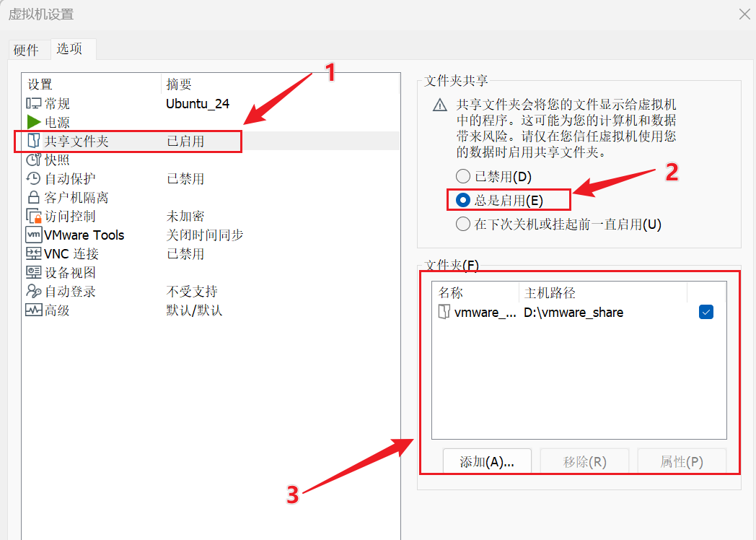Click the 添加(A)... button
Screen dimensions: 756x540
[x=487, y=462]
